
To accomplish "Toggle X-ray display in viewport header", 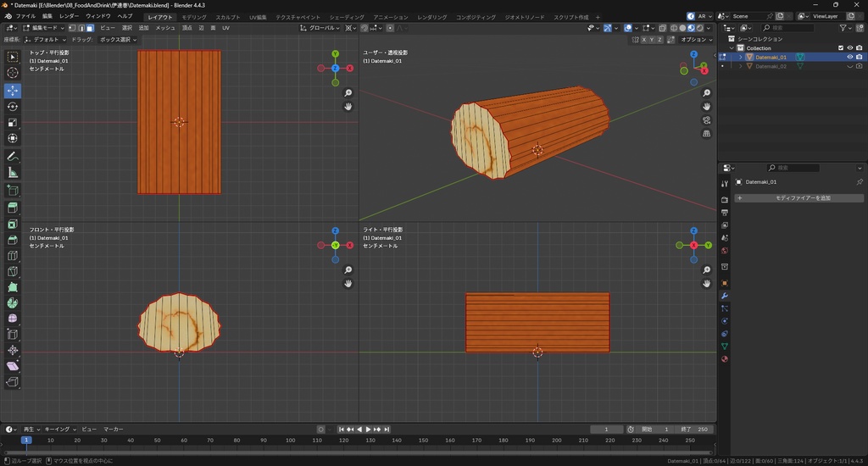I will tap(661, 28).
